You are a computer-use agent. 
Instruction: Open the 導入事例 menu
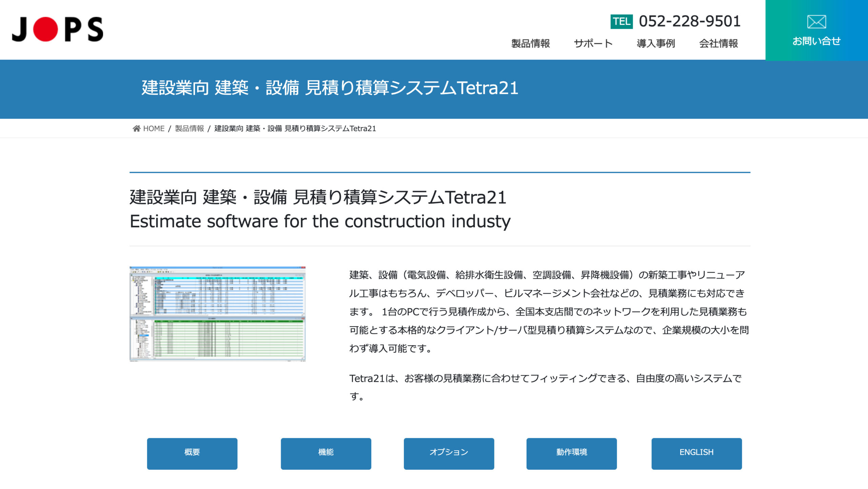point(656,43)
